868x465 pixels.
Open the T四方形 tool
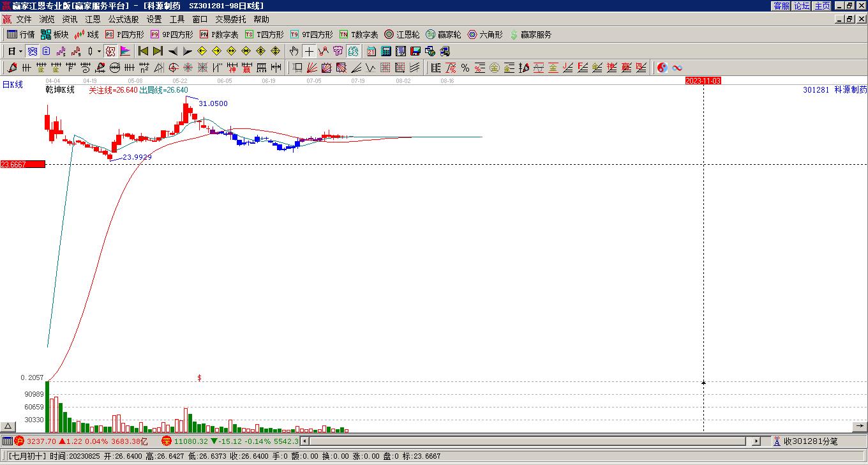pyautogui.click(x=264, y=34)
